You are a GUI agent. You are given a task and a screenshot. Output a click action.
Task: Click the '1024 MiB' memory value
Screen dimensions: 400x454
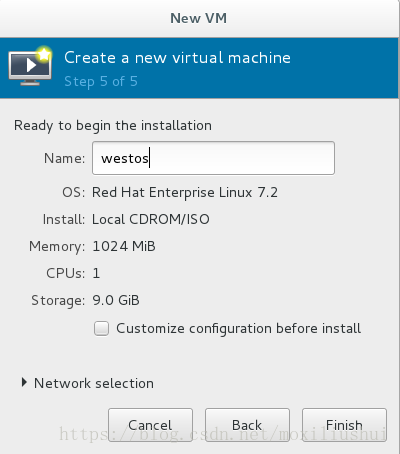[x=124, y=246]
